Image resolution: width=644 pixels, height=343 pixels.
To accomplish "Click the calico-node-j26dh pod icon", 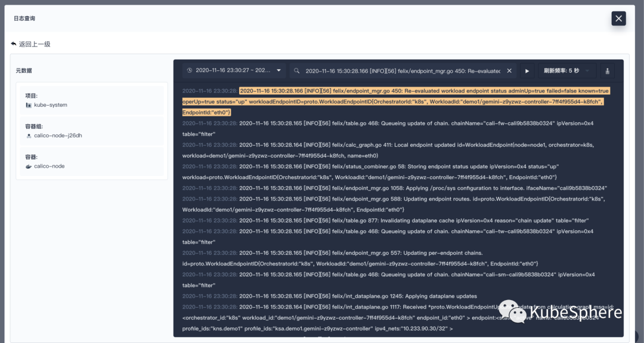I will [x=29, y=135].
